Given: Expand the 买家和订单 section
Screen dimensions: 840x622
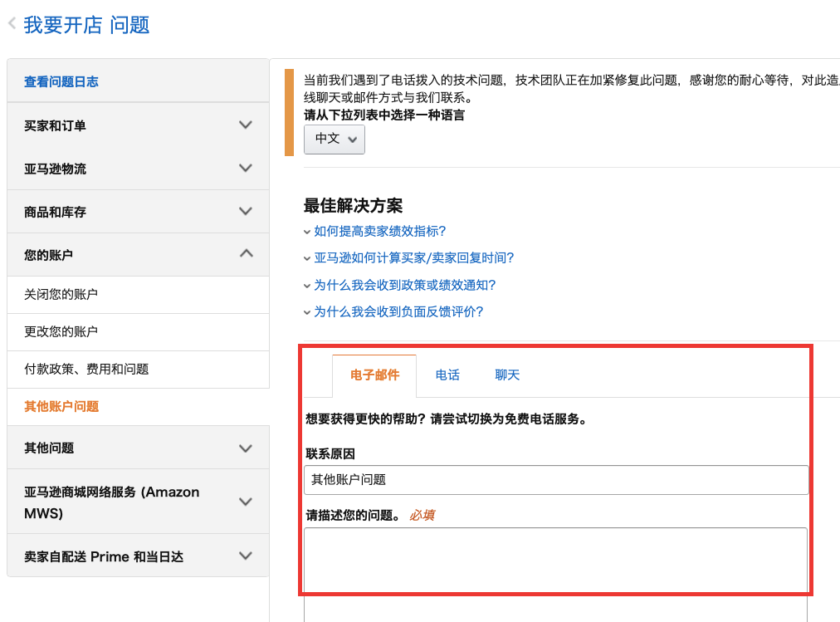Looking at the screenshot, I should click(x=137, y=125).
